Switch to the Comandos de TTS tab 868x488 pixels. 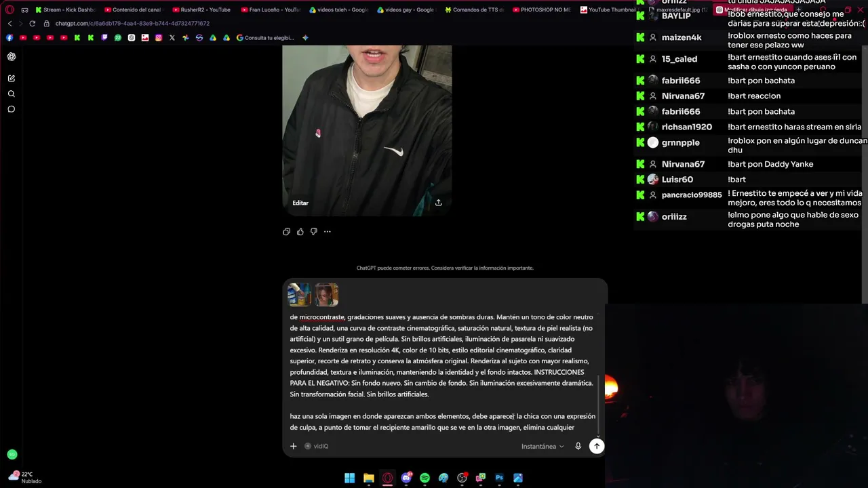[x=475, y=9]
